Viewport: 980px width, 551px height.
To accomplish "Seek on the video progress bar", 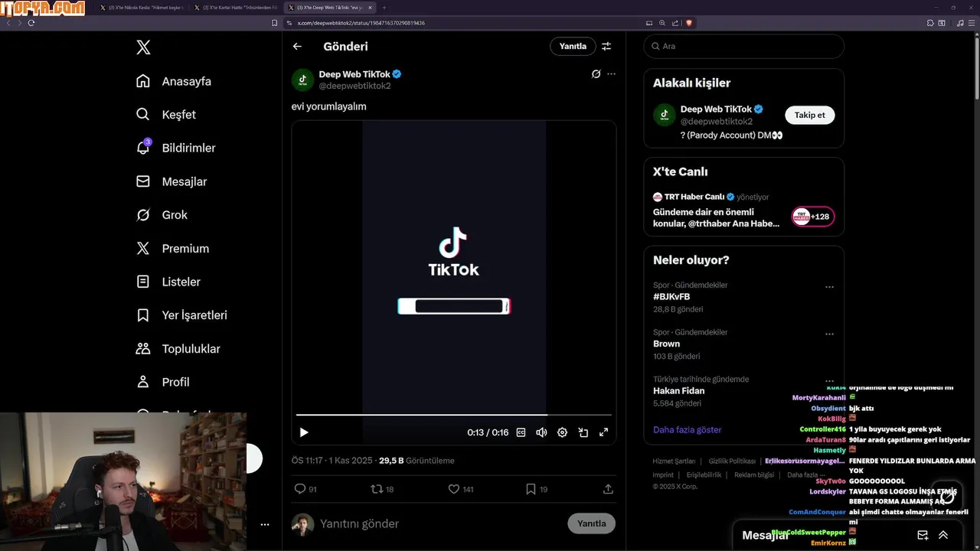I will tap(453, 415).
